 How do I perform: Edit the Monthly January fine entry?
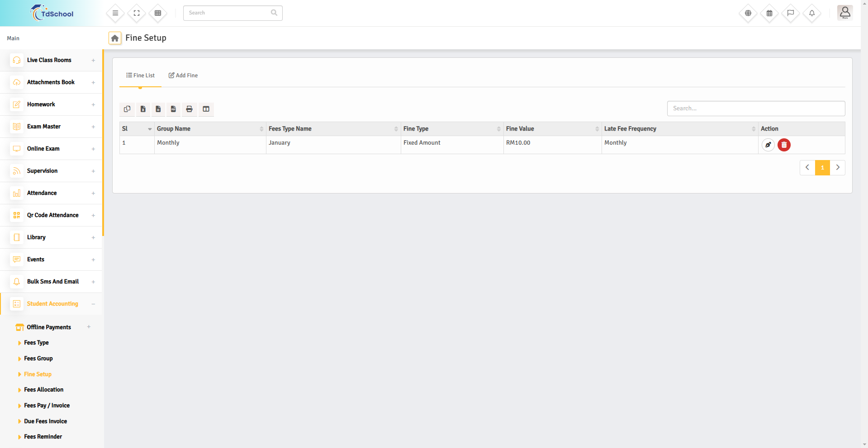tap(768, 145)
